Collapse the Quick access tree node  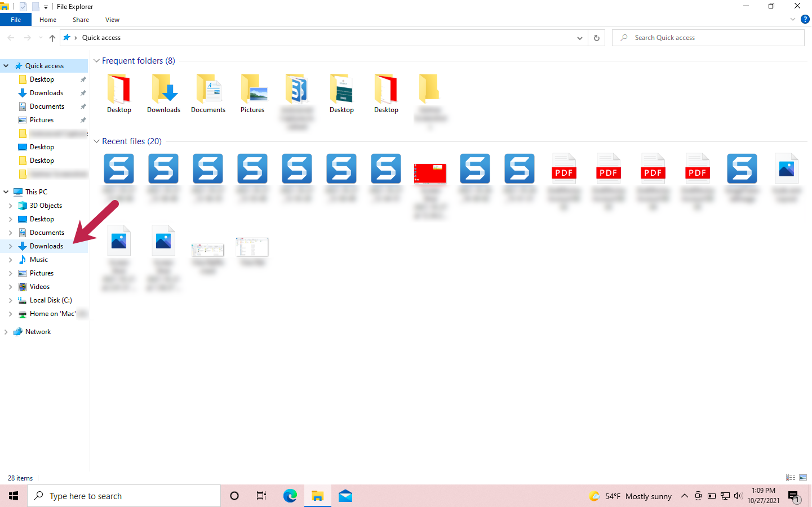[6, 66]
